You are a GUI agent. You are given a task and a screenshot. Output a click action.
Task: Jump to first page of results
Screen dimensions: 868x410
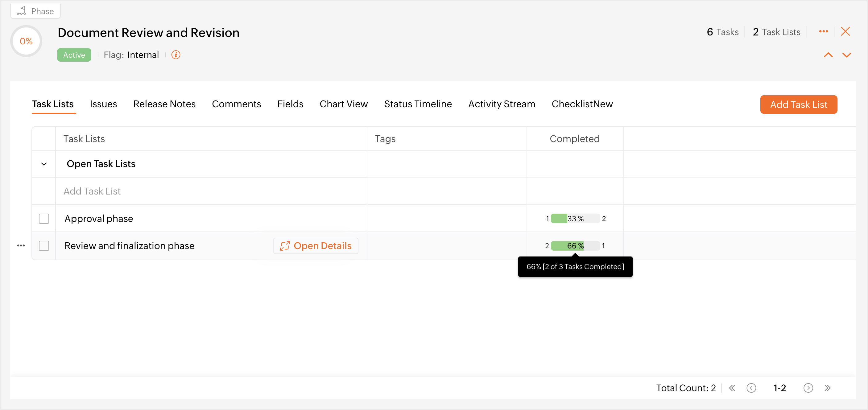click(732, 388)
